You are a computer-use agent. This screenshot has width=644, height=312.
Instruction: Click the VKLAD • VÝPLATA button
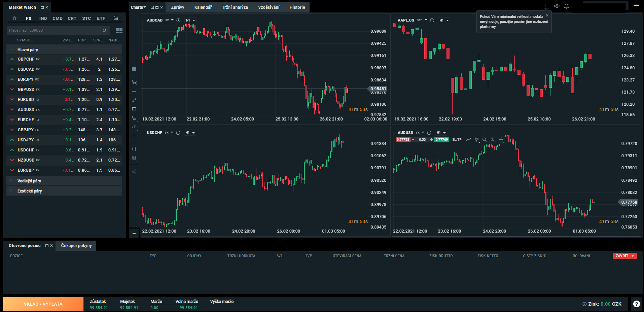click(43, 304)
